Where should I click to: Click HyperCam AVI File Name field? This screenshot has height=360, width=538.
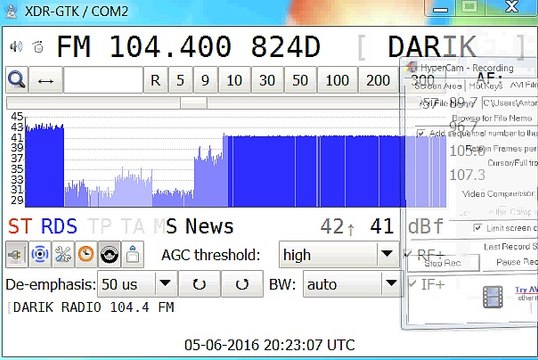click(x=510, y=103)
